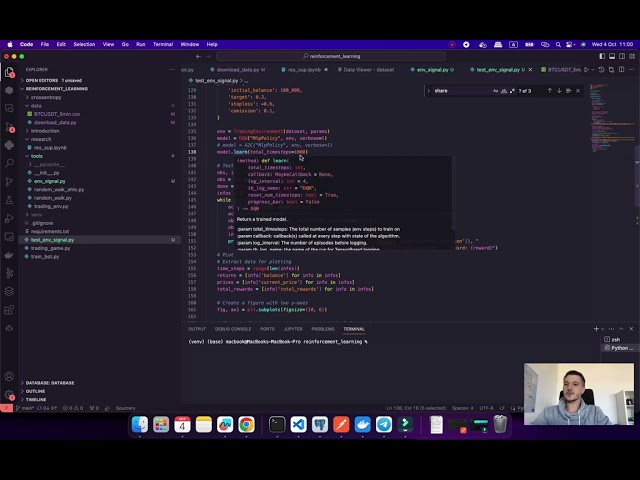The width and height of the screenshot is (640, 480).
Task: Open Chrome from the dock
Action: coord(246,424)
